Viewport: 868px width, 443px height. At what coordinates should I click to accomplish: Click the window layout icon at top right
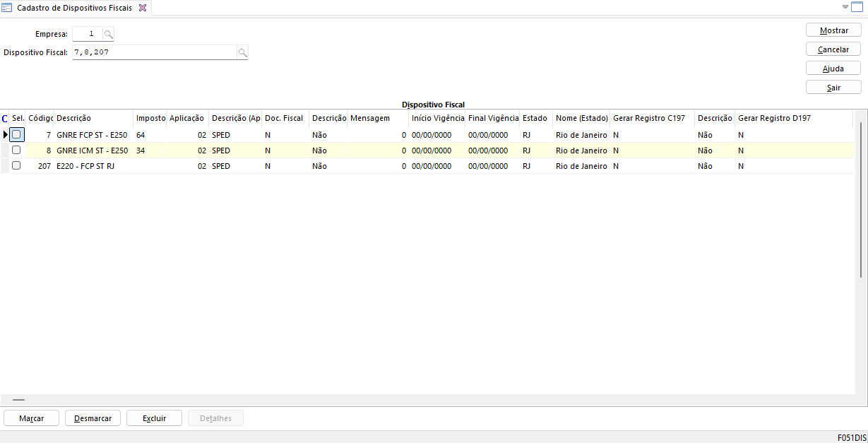[857, 7]
